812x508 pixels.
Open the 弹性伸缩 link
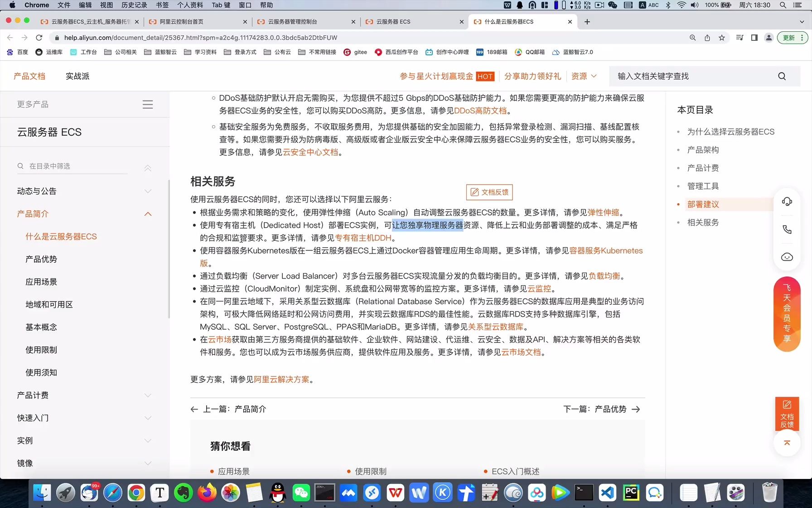603,212
